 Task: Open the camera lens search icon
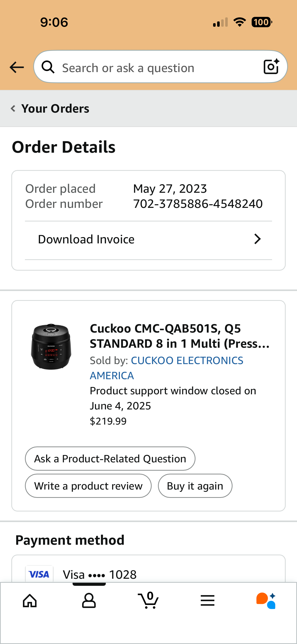click(271, 67)
